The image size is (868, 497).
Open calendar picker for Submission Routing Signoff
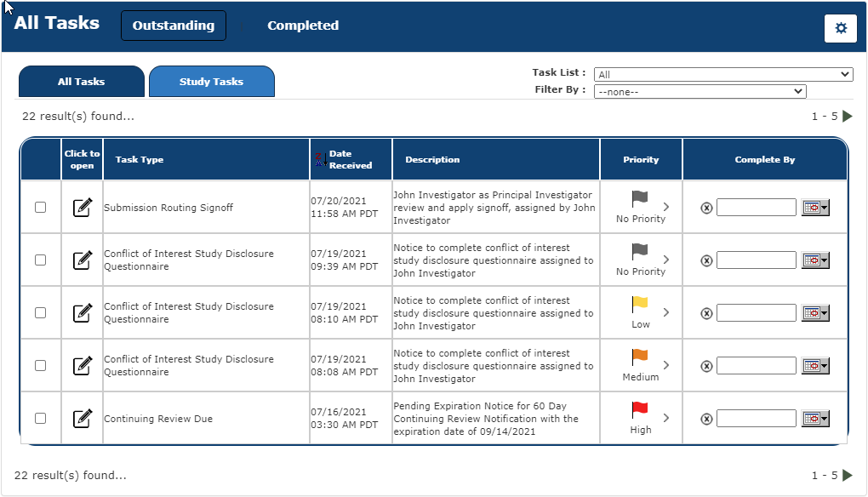815,208
